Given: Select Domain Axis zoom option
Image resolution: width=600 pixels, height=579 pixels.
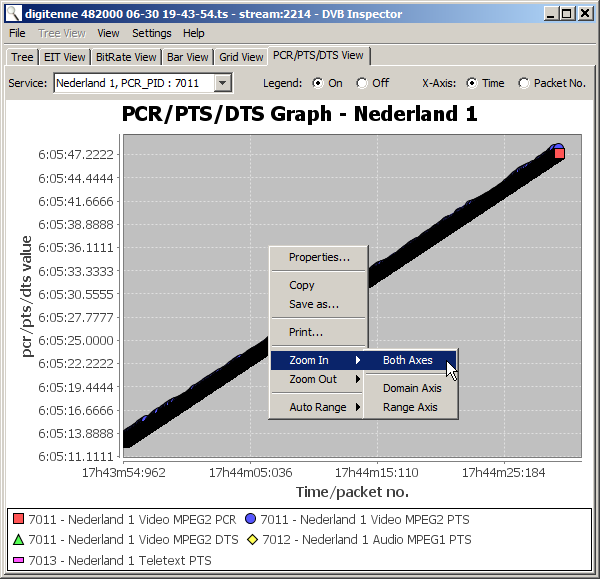Looking at the screenshot, I should coord(411,388).
